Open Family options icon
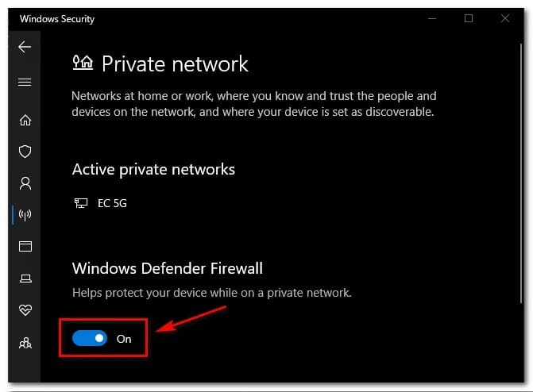The image size is (533, 392). (x=25, y=343)
